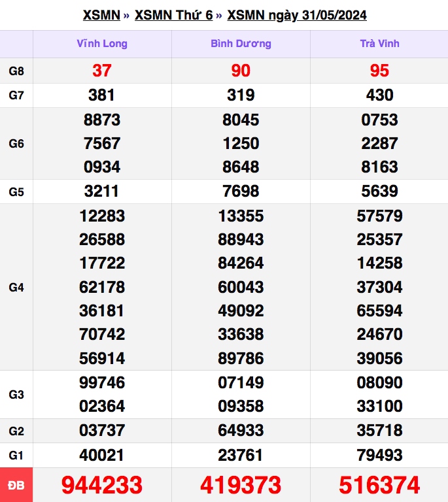
Task: Open the XSMN breadcrumb link
Action: click(101, 15)
